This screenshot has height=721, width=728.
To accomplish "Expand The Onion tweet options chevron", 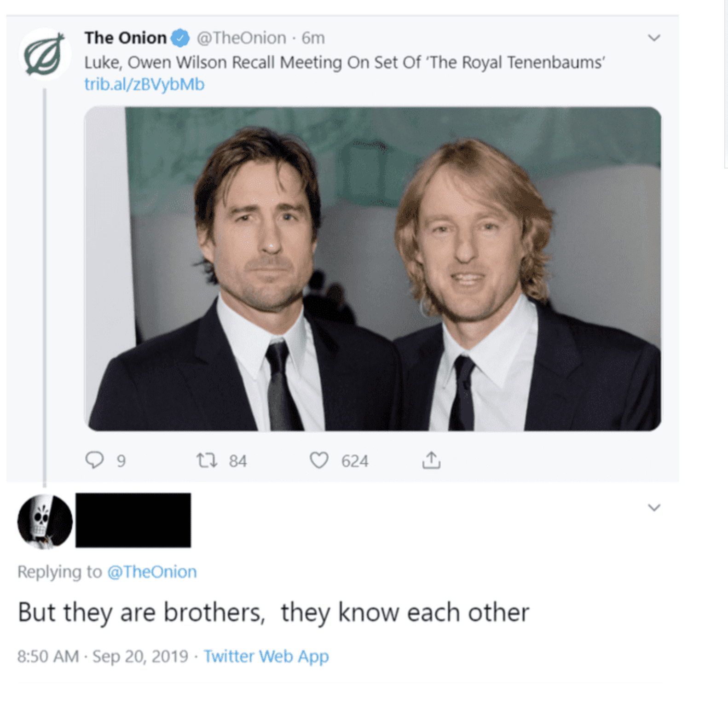I will coord(654,38).
